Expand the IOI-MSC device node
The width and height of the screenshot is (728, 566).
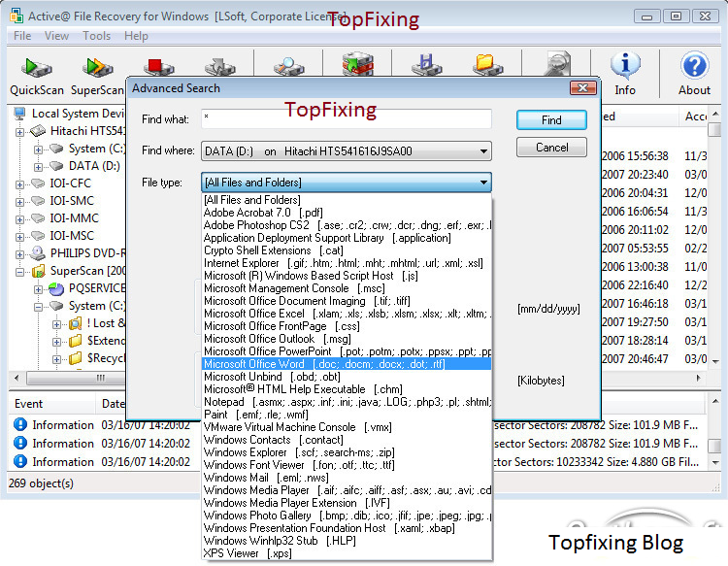click(x=19, y=237)
